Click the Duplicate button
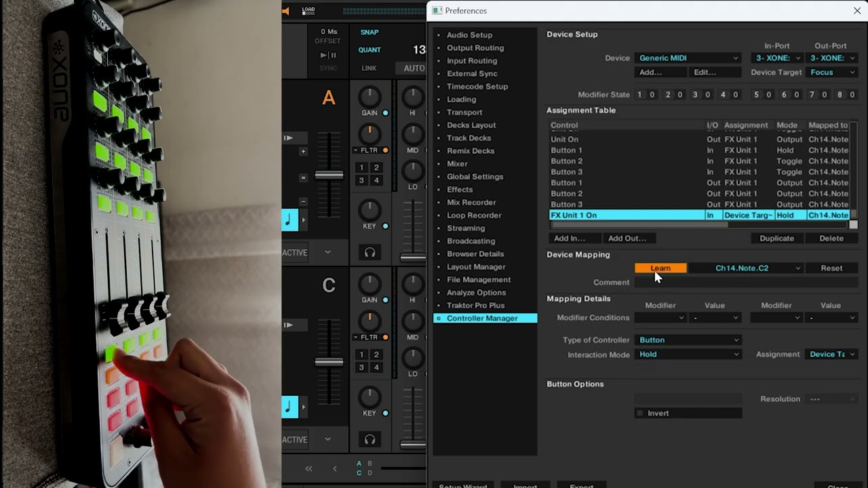The height and width of the screenshot is (488, 868). (x=776, y=239)
